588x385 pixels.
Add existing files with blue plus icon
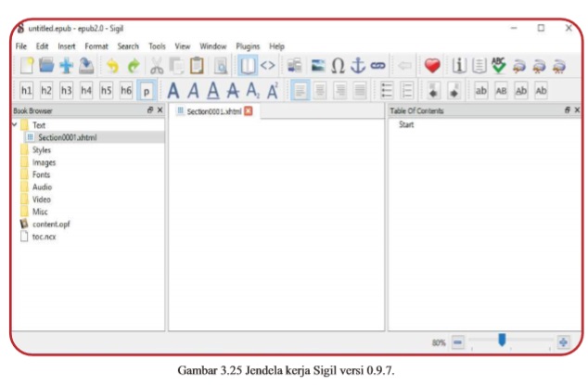pyautogui.click(x=67, y=66)
